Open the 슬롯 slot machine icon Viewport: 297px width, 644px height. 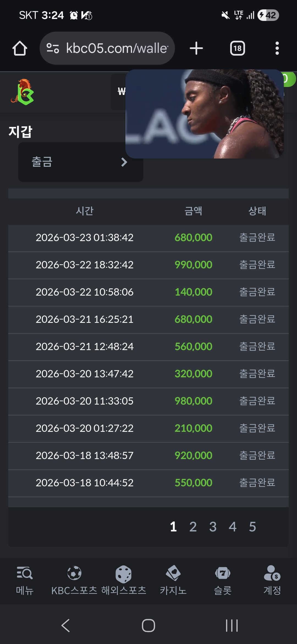pos(223,573)
